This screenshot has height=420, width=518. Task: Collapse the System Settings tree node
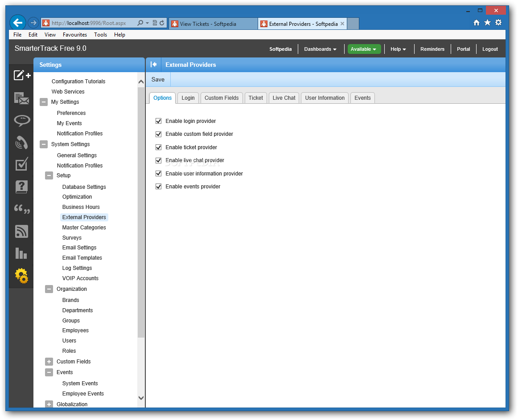[44, 144]
